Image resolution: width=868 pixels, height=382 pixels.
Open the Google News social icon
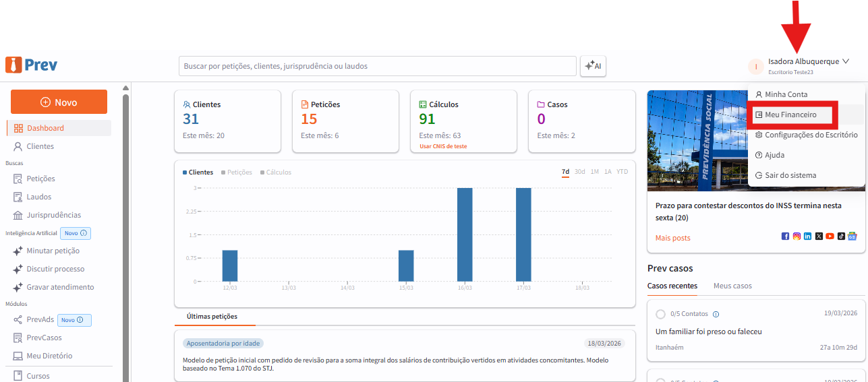tap(852, 236)
